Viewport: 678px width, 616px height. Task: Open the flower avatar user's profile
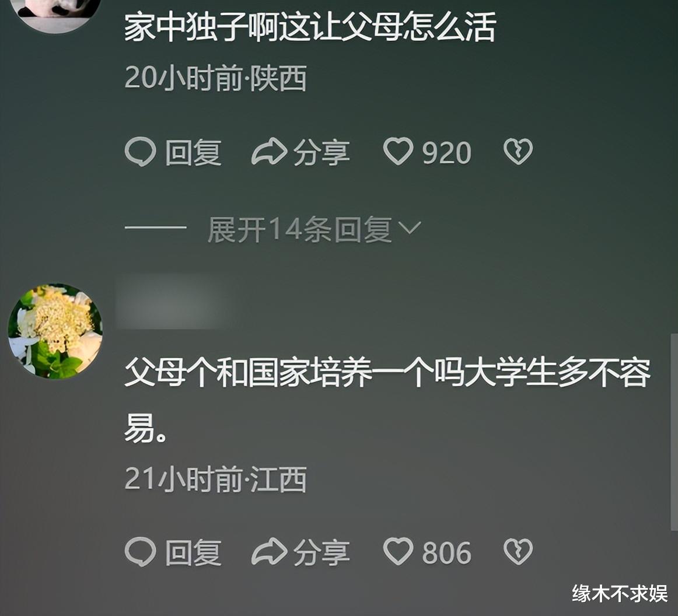point(55,331)
